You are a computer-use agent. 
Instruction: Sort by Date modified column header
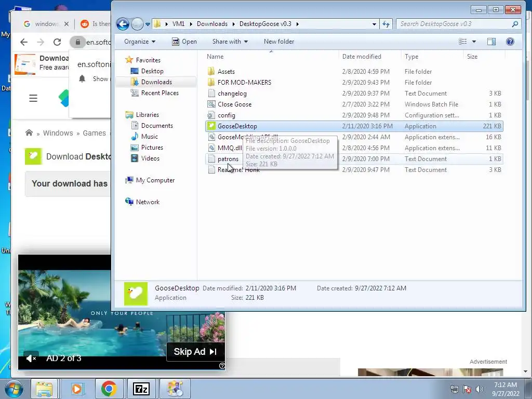pyautogui.click(x=362, y=57)
